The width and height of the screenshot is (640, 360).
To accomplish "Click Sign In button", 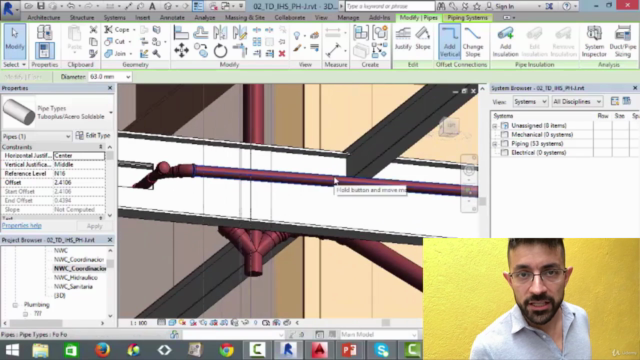I will (x=500, y=7).
